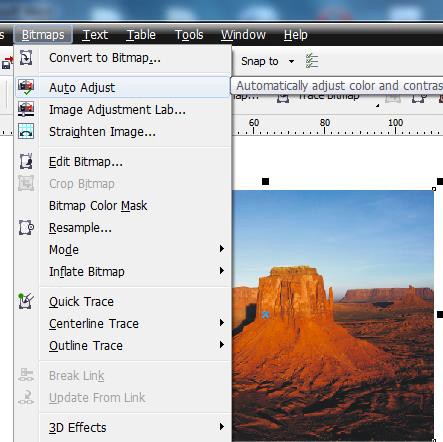
Task: Open the Text menu
Action: click(95, 35)
